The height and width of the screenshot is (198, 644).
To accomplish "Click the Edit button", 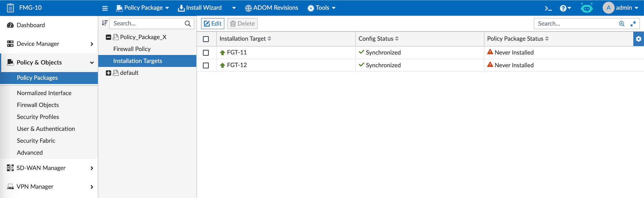I will (x=213, y=23).
